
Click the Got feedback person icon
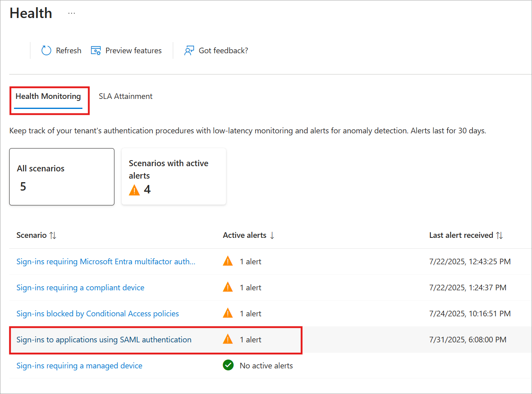(189, 50)
